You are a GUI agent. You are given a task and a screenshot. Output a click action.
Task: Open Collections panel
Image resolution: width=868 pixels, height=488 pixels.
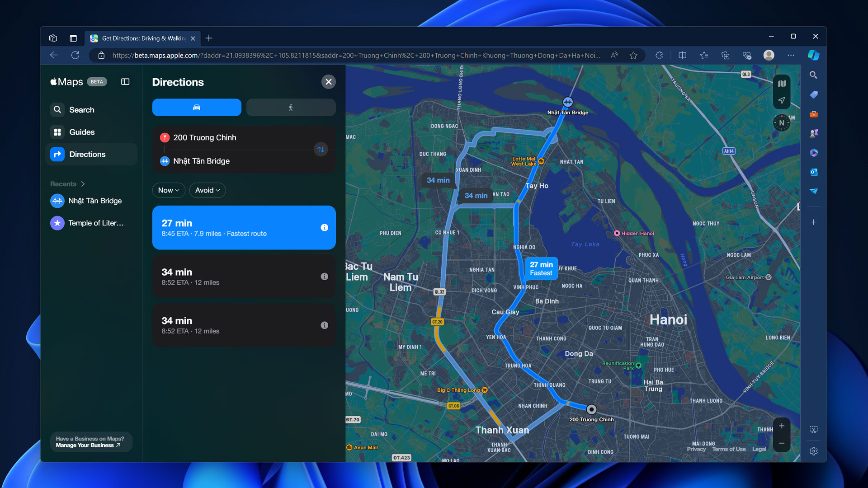tap(726, 55)
